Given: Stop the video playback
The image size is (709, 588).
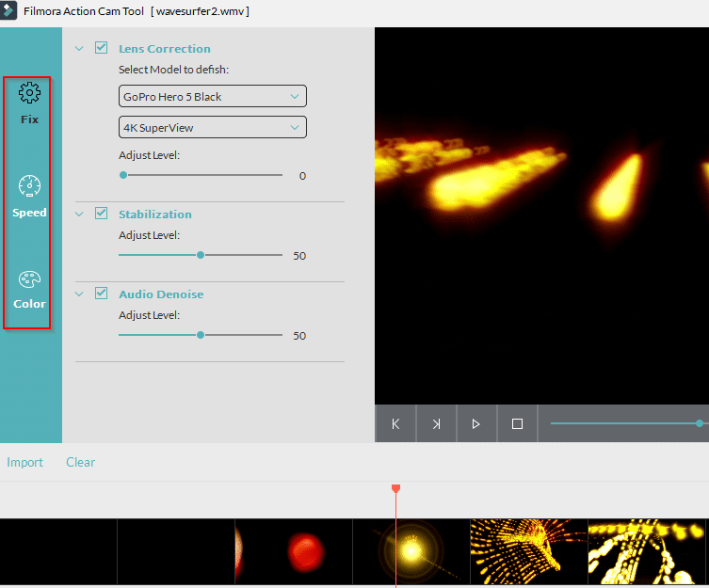Looking at the screenshot, I should 517,423.
